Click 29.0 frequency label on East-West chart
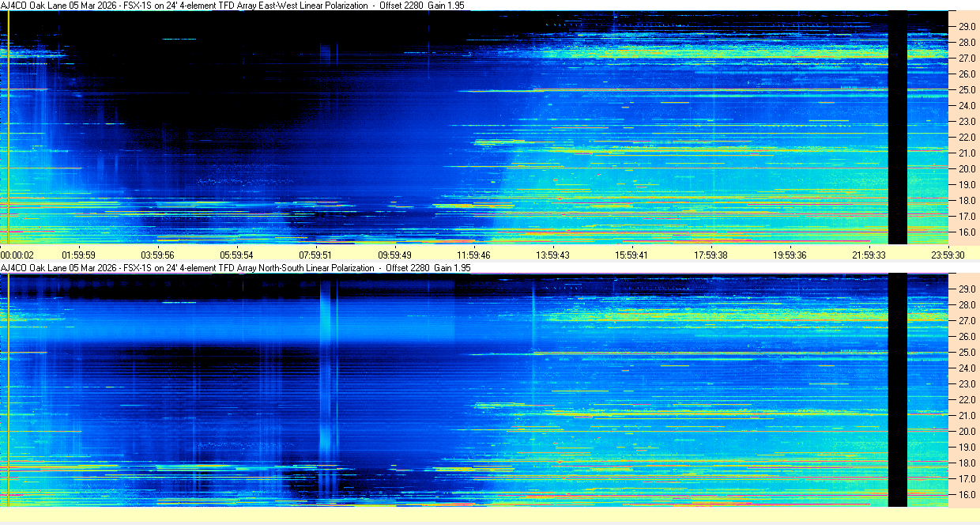The image size is (980, 525). [967, 27]
